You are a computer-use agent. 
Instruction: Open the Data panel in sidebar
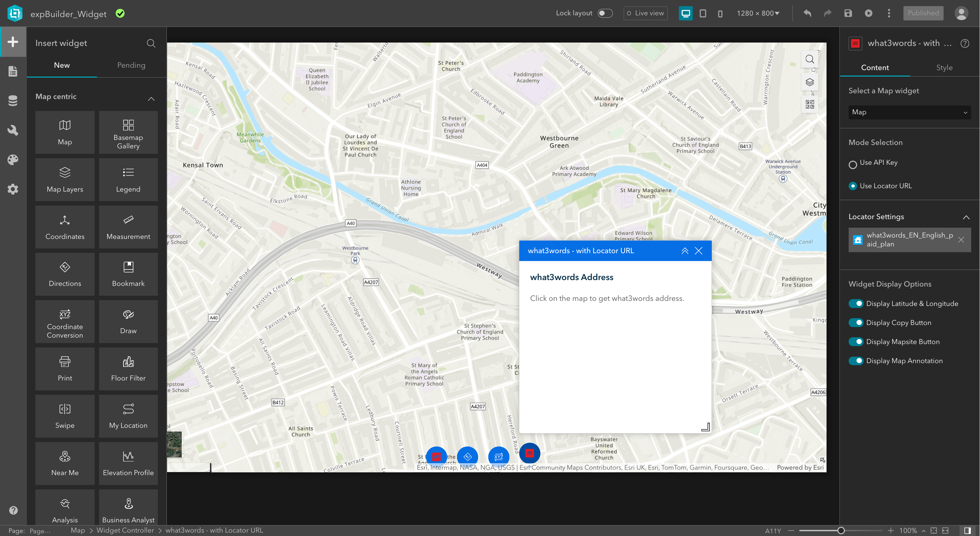tap(13, 100)
